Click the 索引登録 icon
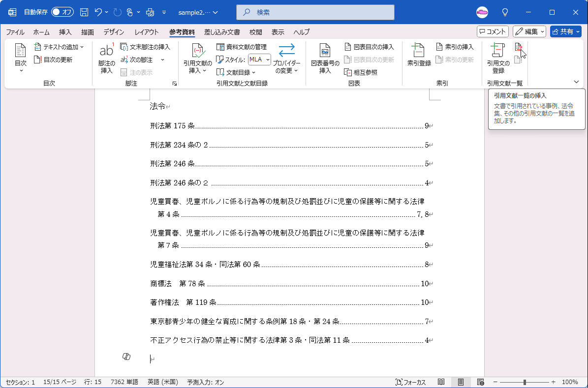 pos(419,55)
